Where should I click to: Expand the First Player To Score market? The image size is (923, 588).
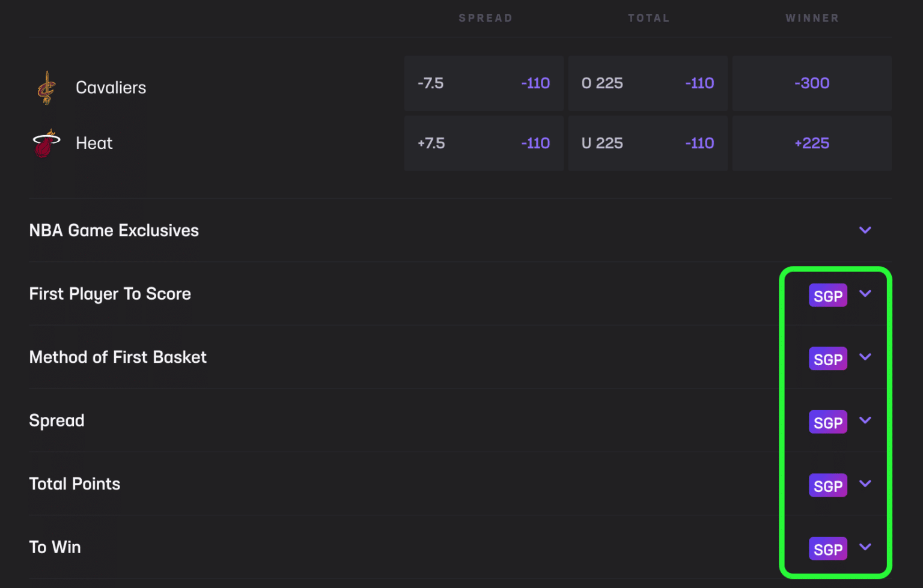(x=865, y=294)
